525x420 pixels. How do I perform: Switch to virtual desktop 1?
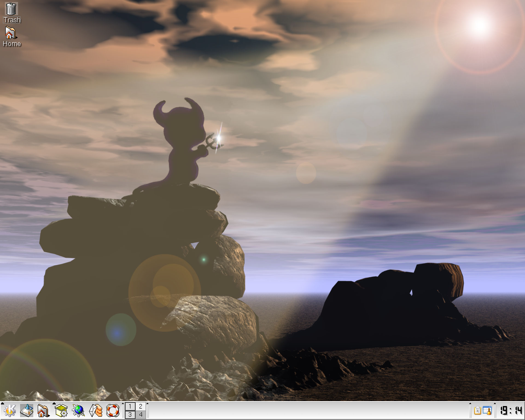pyautogui.click(x=130, y=406)
